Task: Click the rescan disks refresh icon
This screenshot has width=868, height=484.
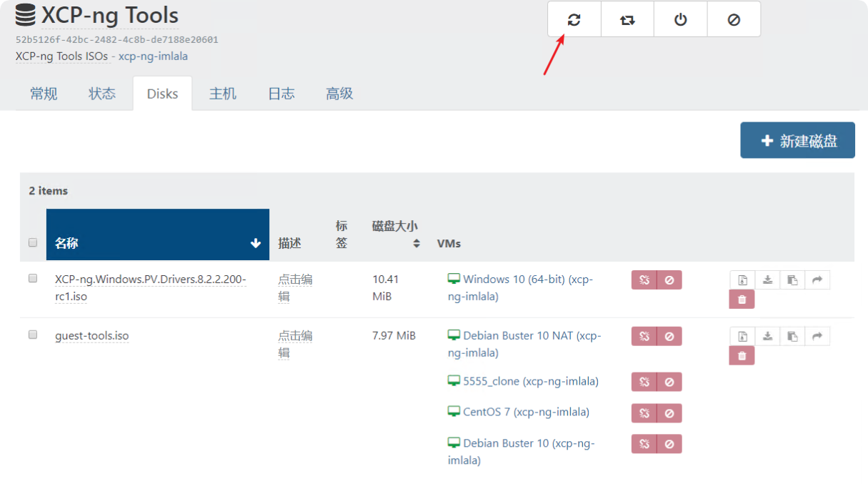Action: [574, 19]
